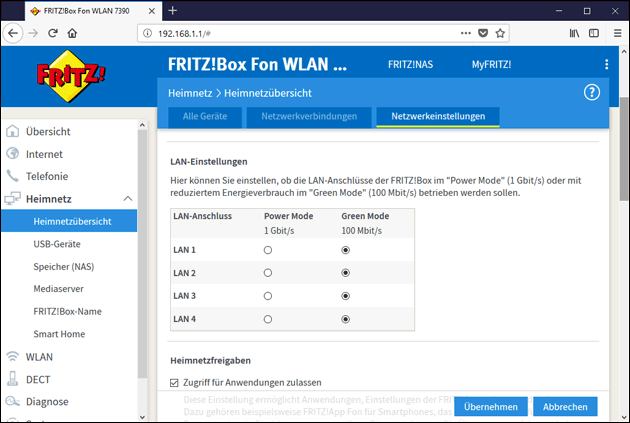Open Smart Home in the sidebar

pyautogui.click(x=59, y=334)
